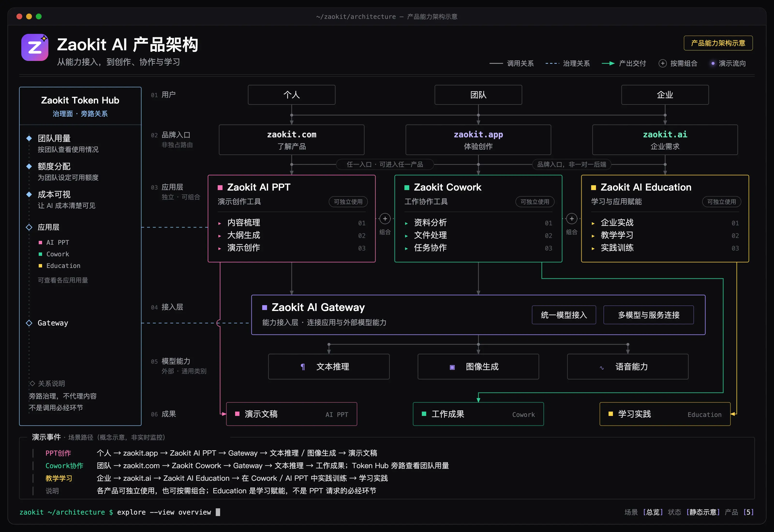The image size is (774, 532).
Task: Click the square icon beside 图像生成
Action: [x=452, y=367]
